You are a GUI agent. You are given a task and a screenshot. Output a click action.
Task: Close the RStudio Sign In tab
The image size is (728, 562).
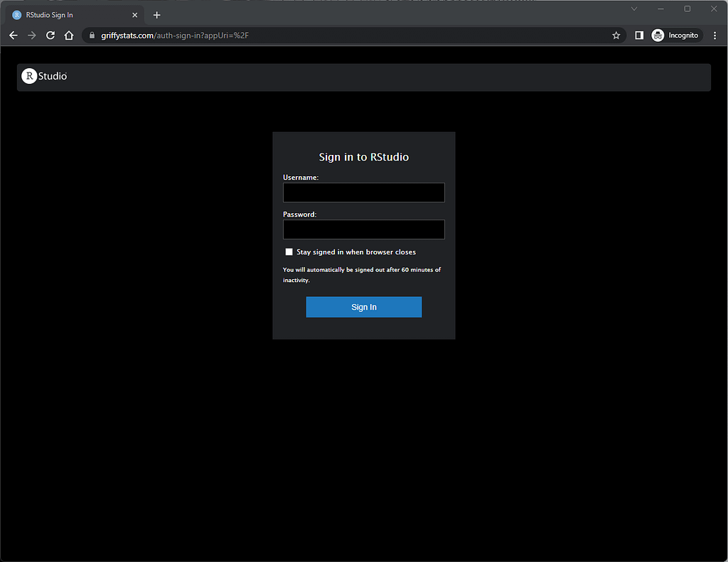[x=134, y=15]
